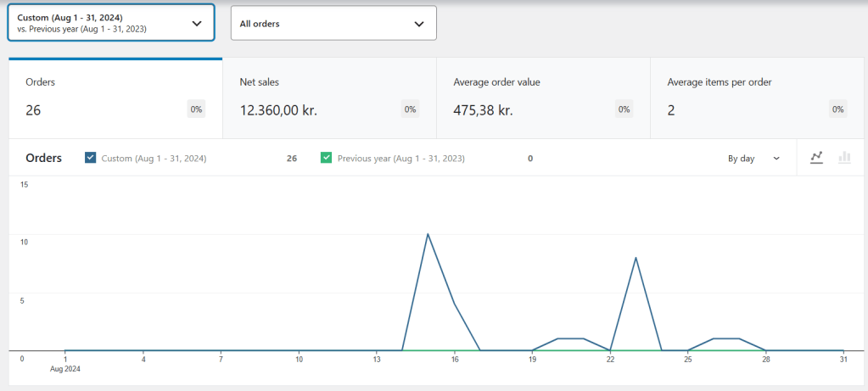Select the Orders summary tab
Screen dimensions: 868x391
[115, 98]
